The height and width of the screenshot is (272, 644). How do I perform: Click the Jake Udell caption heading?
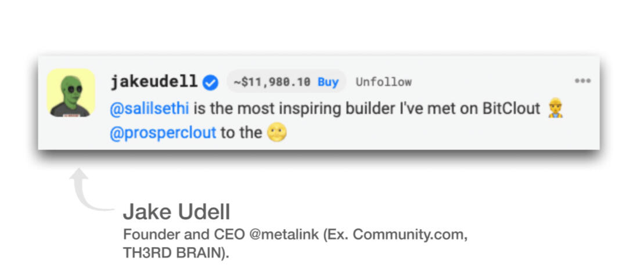176,212
